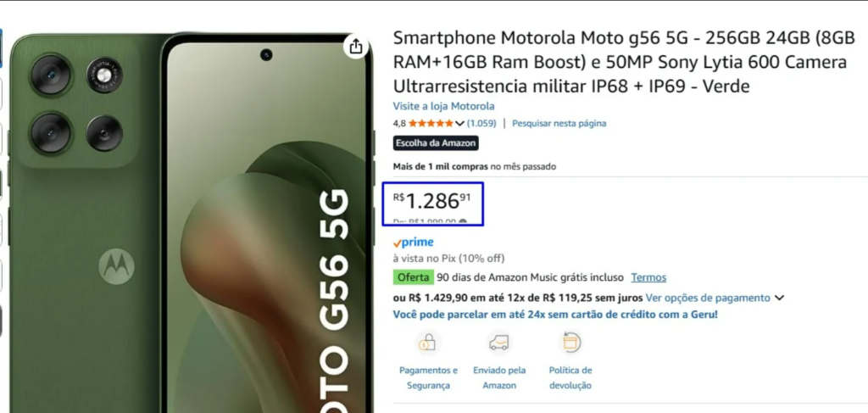Click the green Oferta badge

tap(414, 277)
